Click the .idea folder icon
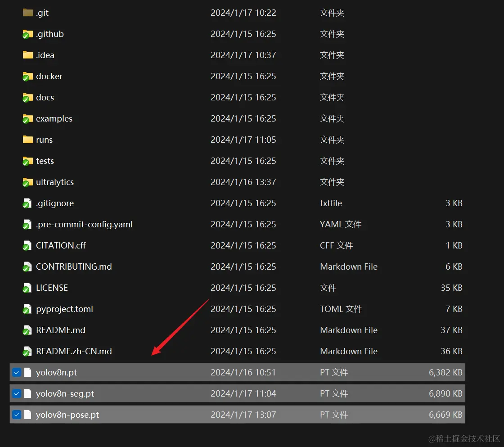This screenshot has width=504, height=447. point(27,55)
